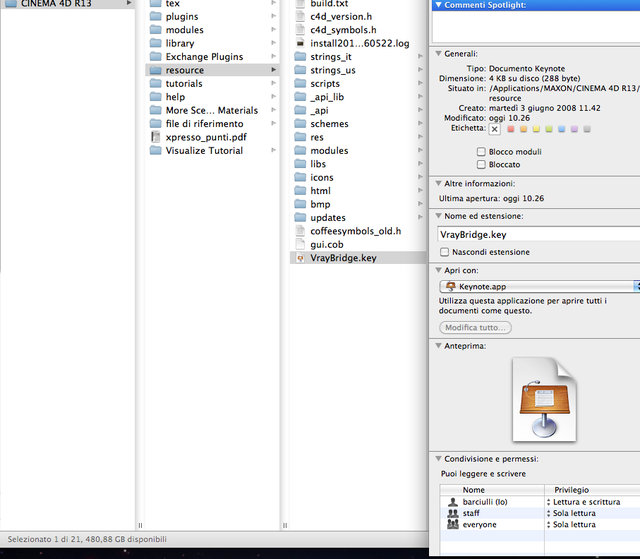Click the schemes folder icon

click(300, 123)
